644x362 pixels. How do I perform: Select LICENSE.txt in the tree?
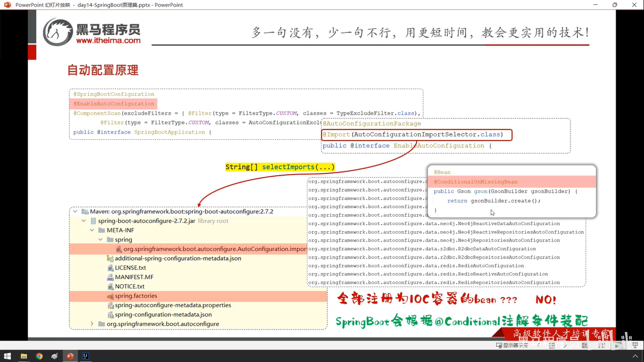tap(131, 268)
